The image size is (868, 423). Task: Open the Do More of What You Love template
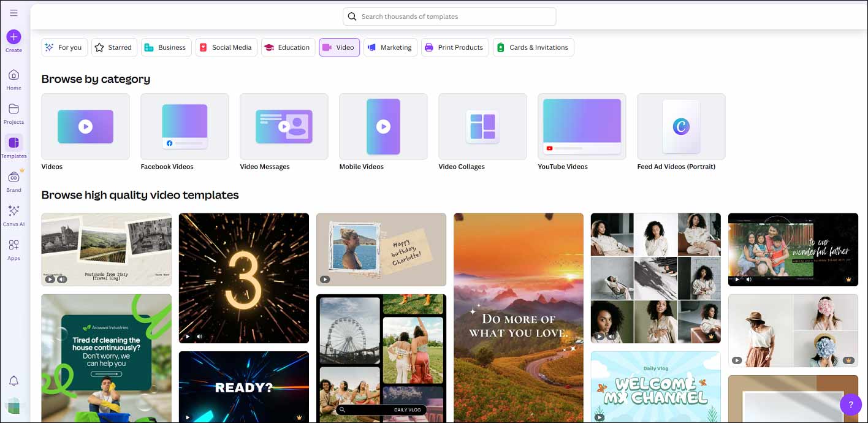pos(518,317)
